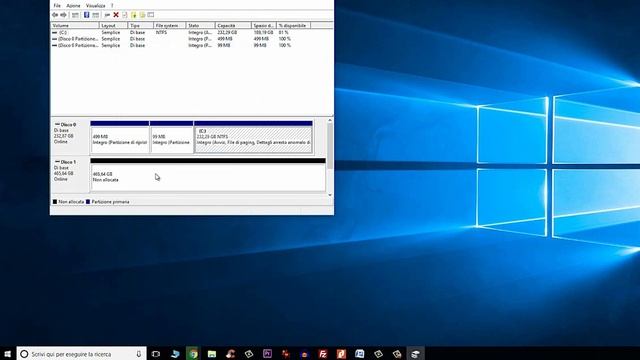The image size is (640, 360).
Task: Click the NTFS file system cell
Action: point(161,32)
